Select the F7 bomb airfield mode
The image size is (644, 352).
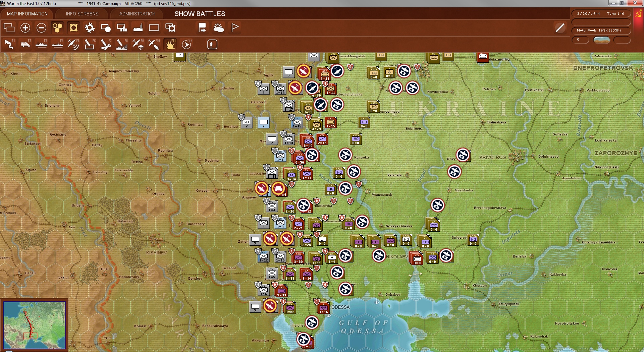pos(106,44)
